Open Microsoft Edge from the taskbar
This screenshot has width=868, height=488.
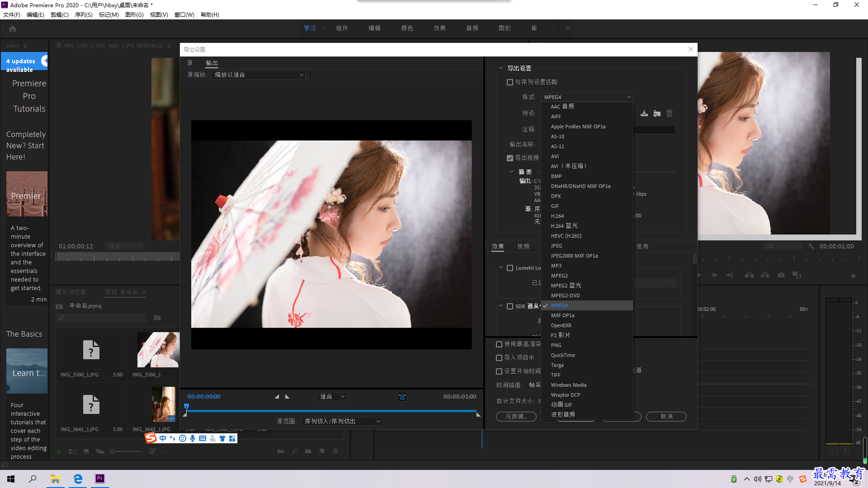(78, 479)
